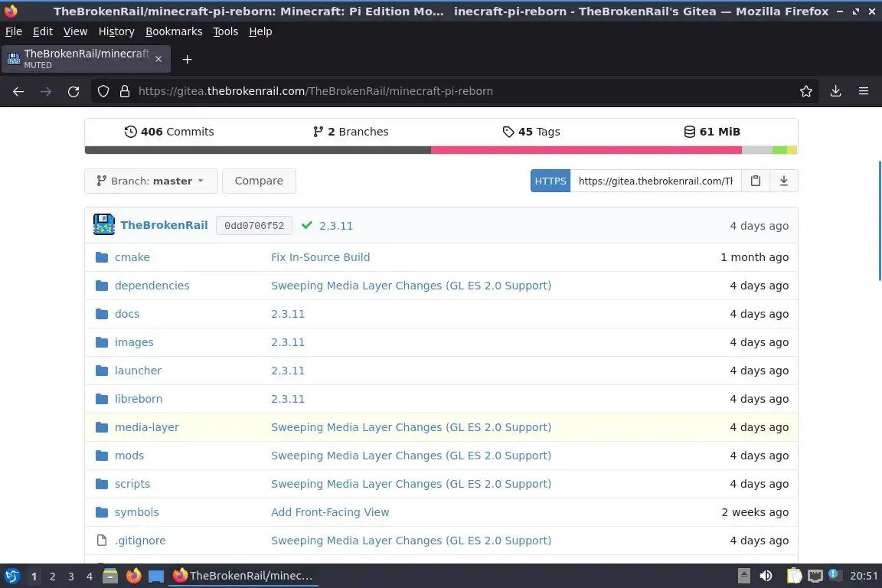
Task: Click the page vertical scrollbar
Action: pos(879,220)
